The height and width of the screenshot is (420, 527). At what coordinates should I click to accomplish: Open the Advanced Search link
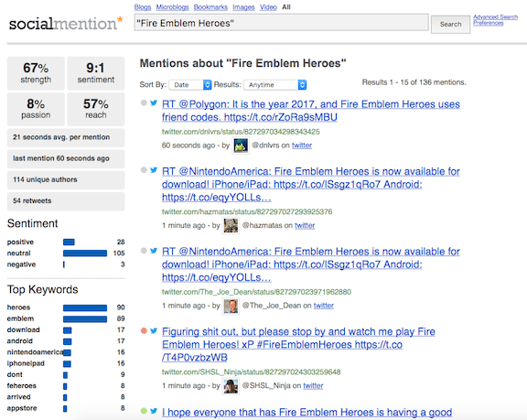tap(495, 16)
